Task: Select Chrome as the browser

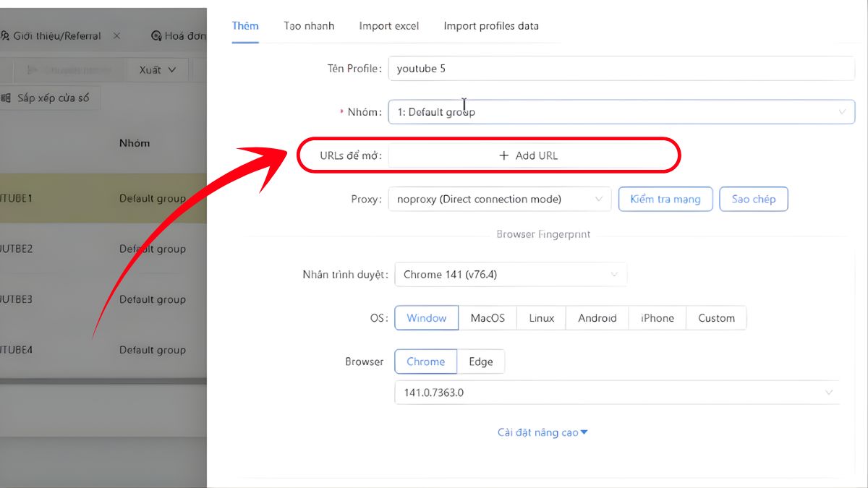Action: [425, 361]
